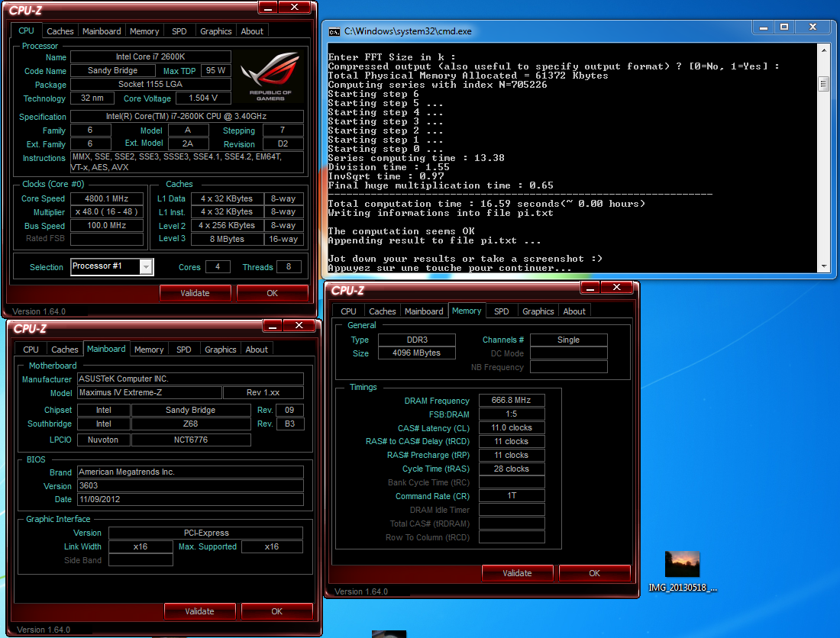This screenshot has width=840, height=638.
Task: Click the Bus Speed value 100.0 MHz
Action: [x=107, y=226]
